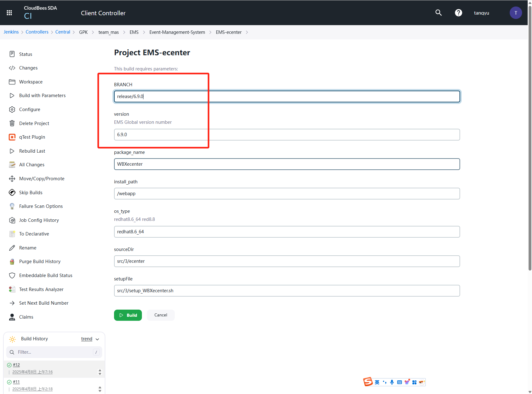Open the Event-Management-System breadcrumb
This screenshot has height=394, width=532.
point(177,32)
